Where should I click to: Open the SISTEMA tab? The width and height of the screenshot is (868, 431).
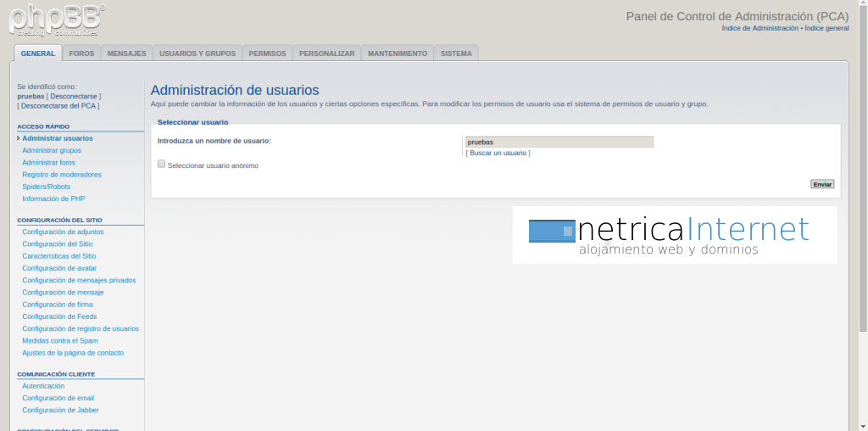(x=456, y=53)
